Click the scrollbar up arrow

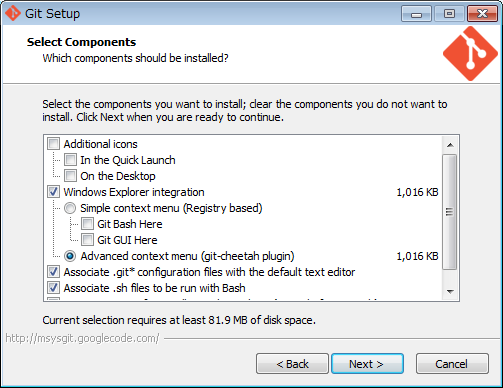click(x=450, y=145)
